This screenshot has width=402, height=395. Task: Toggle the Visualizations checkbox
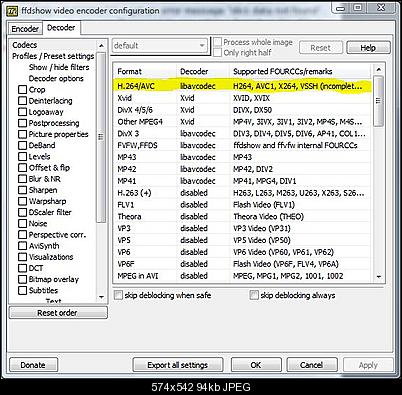pyautogui.click(x=22, y=257)
